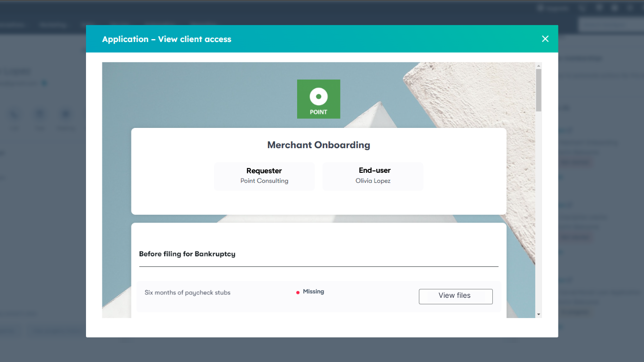Click the vertical scrollbar thumb in the dialog

(539, 90)
